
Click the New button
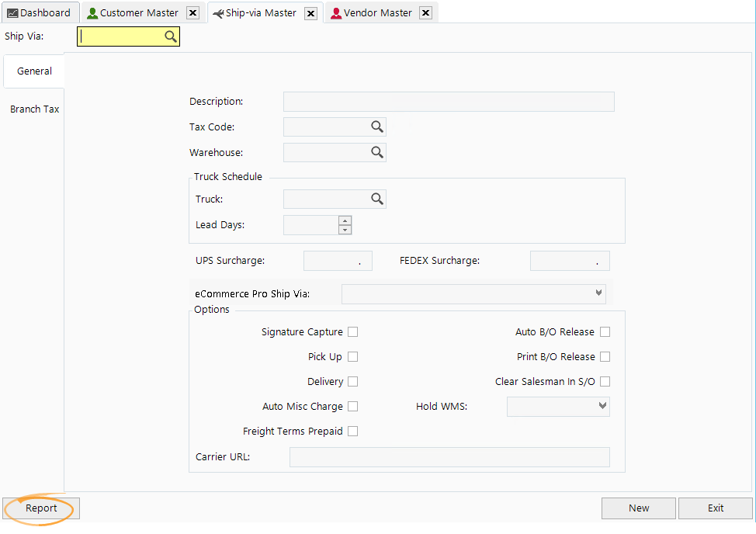coord(638,508)
